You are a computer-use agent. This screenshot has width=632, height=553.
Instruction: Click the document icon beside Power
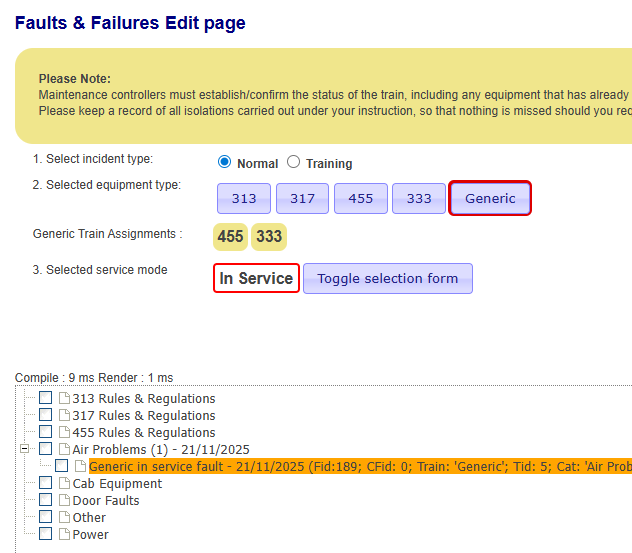click(64, 535)
